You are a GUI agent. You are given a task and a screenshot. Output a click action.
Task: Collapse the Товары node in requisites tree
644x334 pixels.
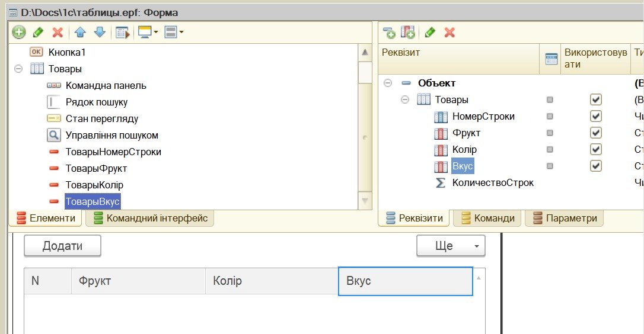(x=405, y=99)
